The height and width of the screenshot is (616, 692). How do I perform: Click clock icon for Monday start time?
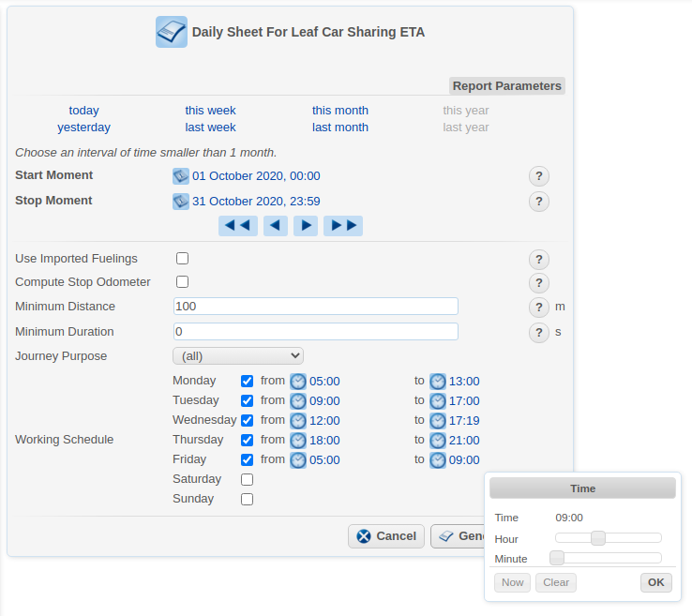[298, 382]
